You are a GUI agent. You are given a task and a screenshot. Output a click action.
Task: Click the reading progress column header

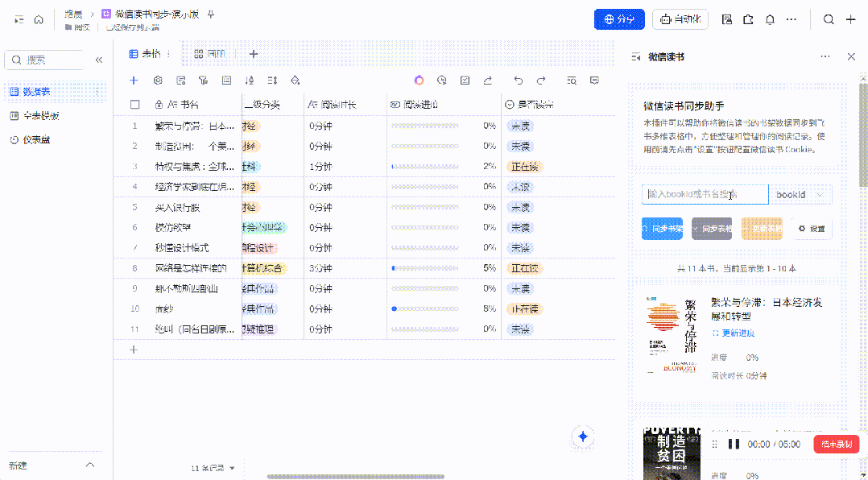coord(444,104)
